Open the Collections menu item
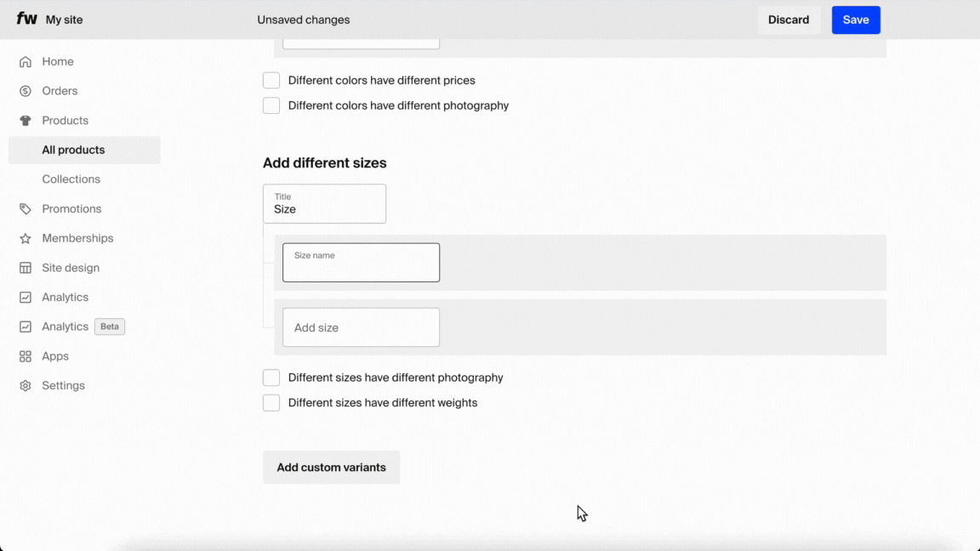The height and width of the screenshot is (551, 980). pyautogui.click(x=71, y=179)
